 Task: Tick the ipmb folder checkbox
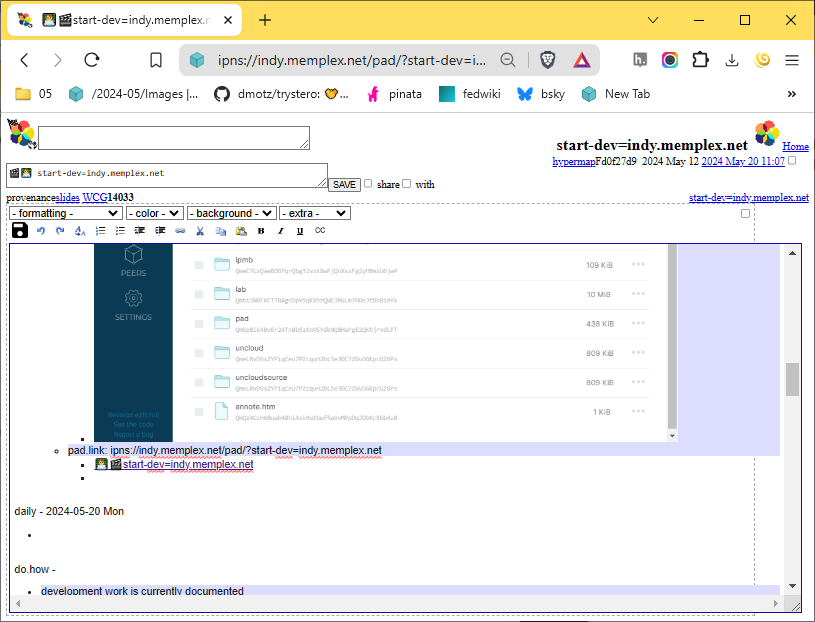pos(199,265)
